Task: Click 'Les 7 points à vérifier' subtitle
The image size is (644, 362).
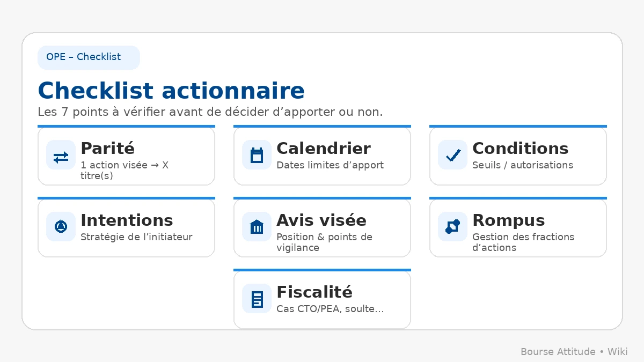Action: click(x=210, y=112)
